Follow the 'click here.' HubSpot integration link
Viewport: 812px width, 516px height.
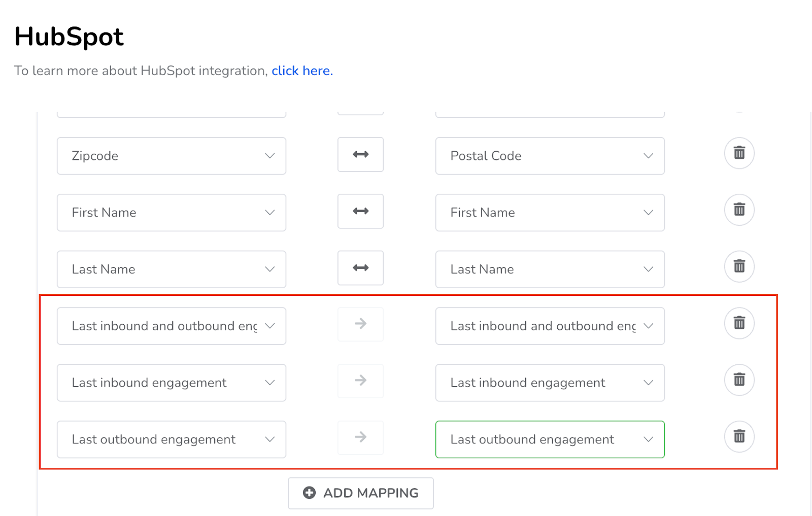(x=302, y=71)
